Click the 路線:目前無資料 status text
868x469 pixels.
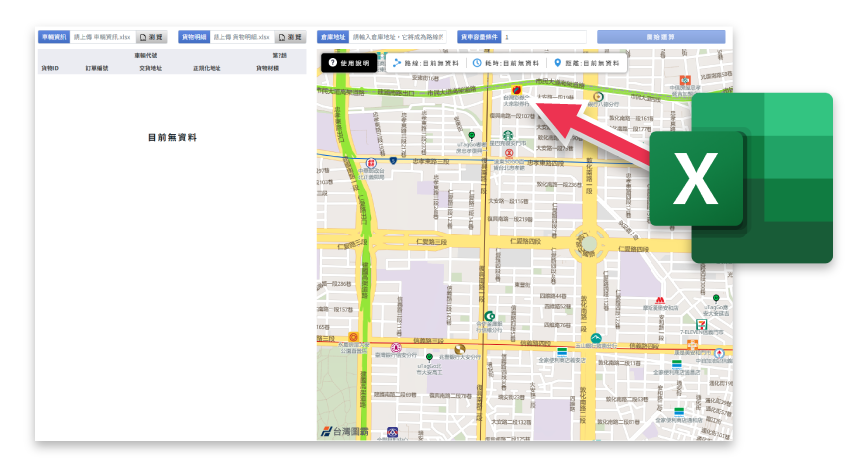[x=432, y=63]
